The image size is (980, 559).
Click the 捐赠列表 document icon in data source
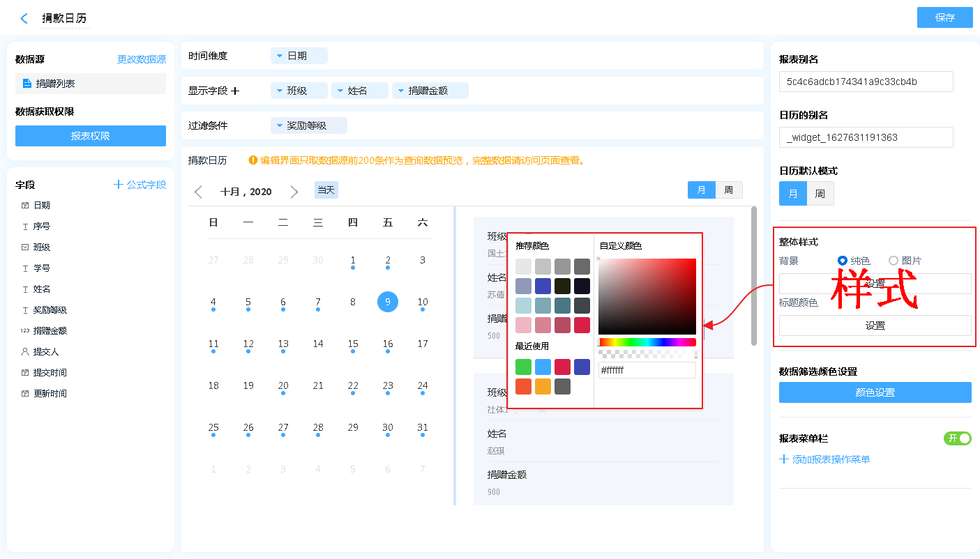(x=27, y=84)
